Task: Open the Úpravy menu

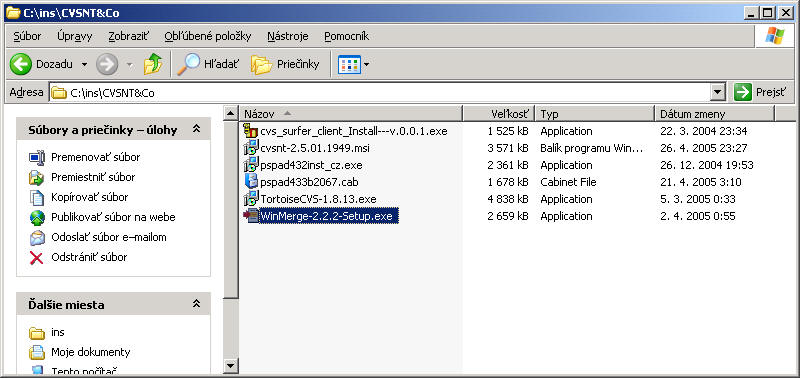Action: [74, 36]
